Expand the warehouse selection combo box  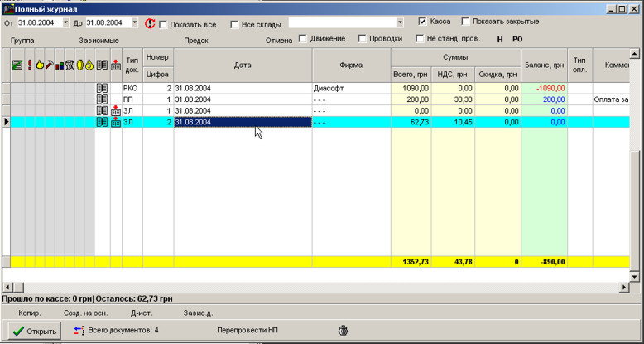(401, 23)
